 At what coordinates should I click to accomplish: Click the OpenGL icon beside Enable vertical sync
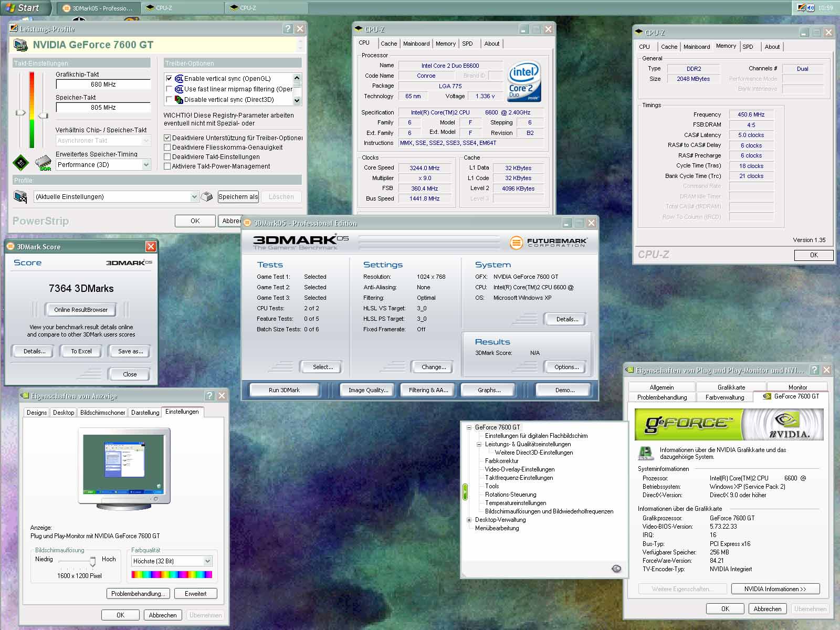(x=179, y=79)
